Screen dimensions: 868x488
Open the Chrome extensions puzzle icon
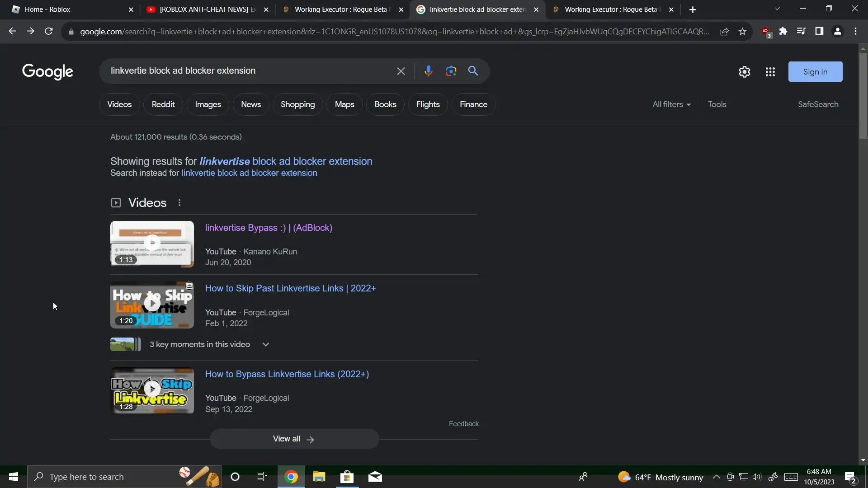click(783, 31)
